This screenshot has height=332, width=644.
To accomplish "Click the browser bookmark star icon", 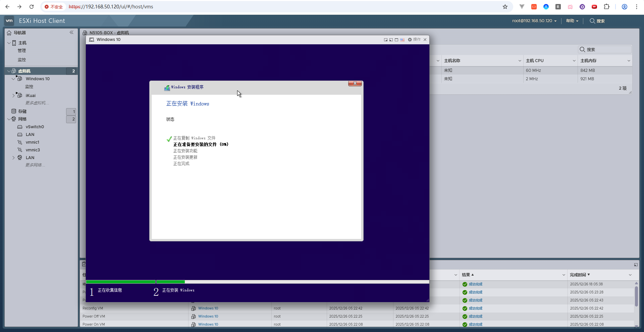I will (x=505, y=7).
